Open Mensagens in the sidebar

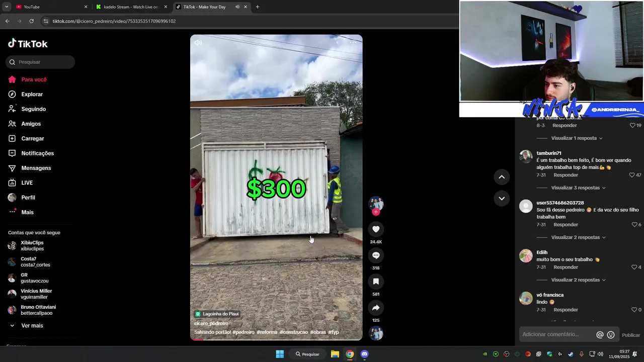pos(30,168)
